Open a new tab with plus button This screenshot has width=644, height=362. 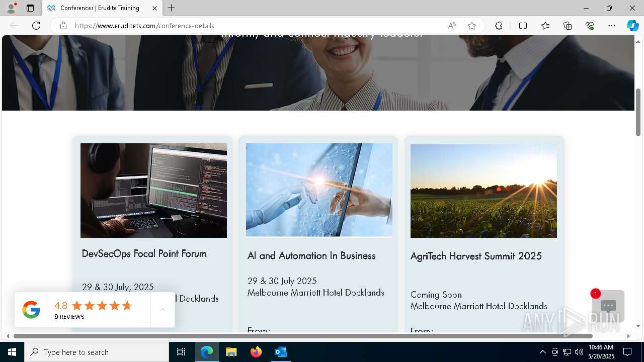point(172,8)
